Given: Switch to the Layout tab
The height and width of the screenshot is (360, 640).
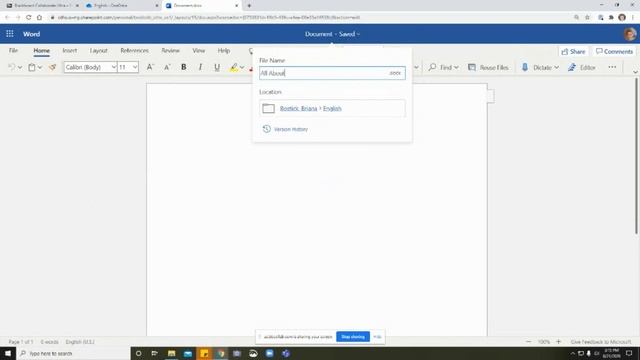Looking at the screenshot, I should [x=98, y=51].
